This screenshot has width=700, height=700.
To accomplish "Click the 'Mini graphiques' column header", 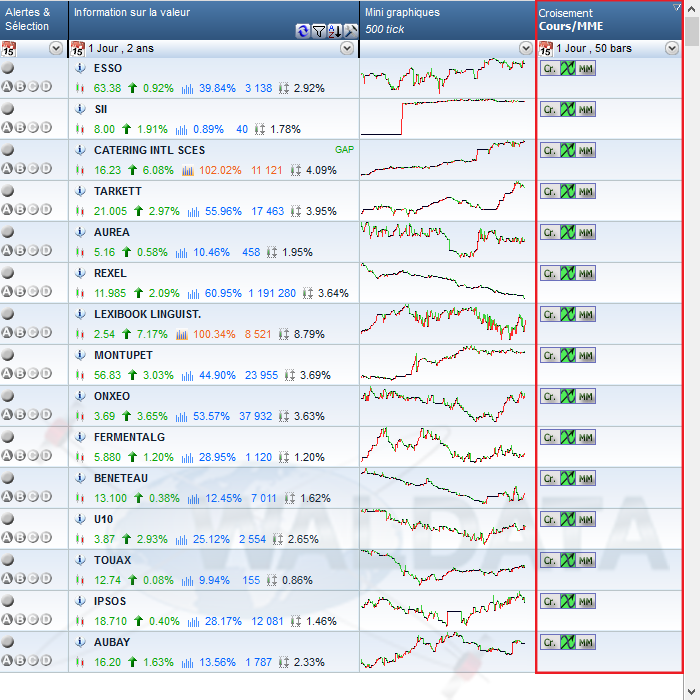I will (447, 20).
